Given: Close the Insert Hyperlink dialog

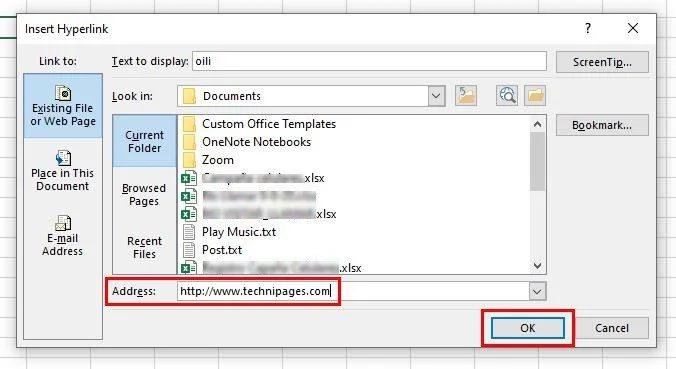Looking at the screenshot, I should [633, 28].
